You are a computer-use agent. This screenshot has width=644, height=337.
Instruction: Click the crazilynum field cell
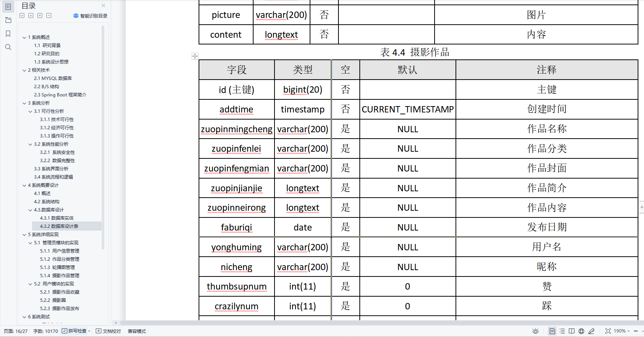(237, 306)
